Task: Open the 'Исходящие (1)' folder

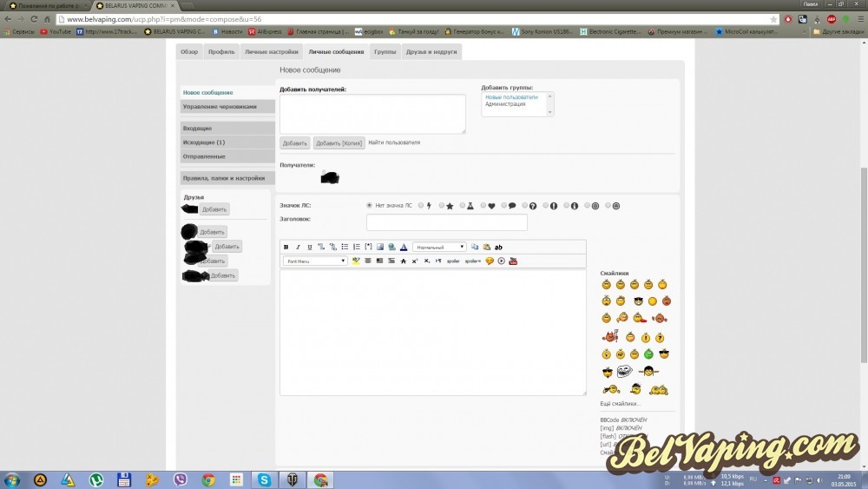Action: pos(227,142)
